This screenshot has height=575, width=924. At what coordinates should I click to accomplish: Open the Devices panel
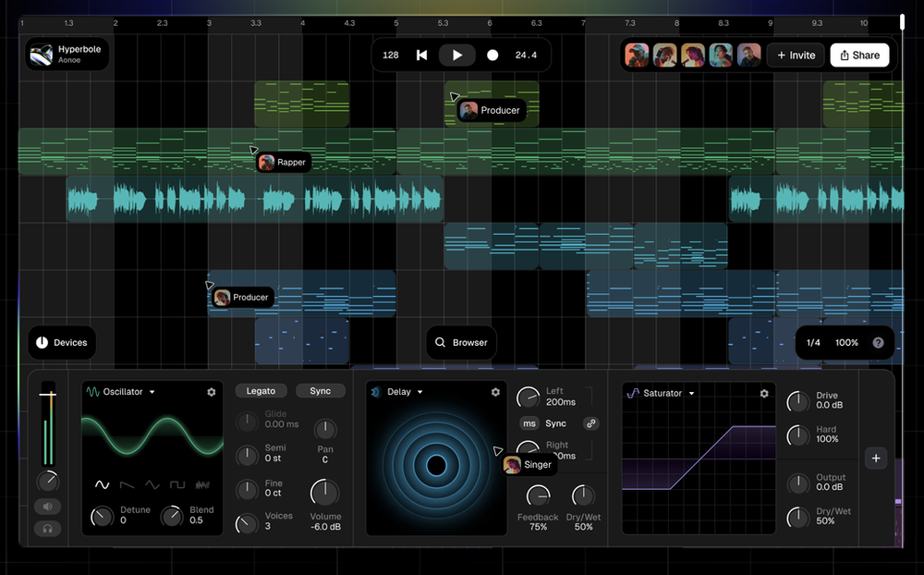point(62,343)
